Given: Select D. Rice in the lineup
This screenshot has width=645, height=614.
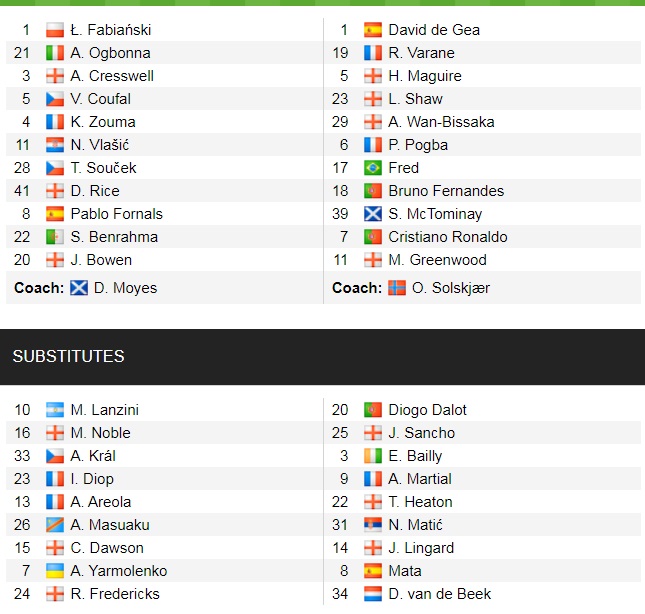Looking at the screenshot, I should pyautogui.click(x=95, y=191).
